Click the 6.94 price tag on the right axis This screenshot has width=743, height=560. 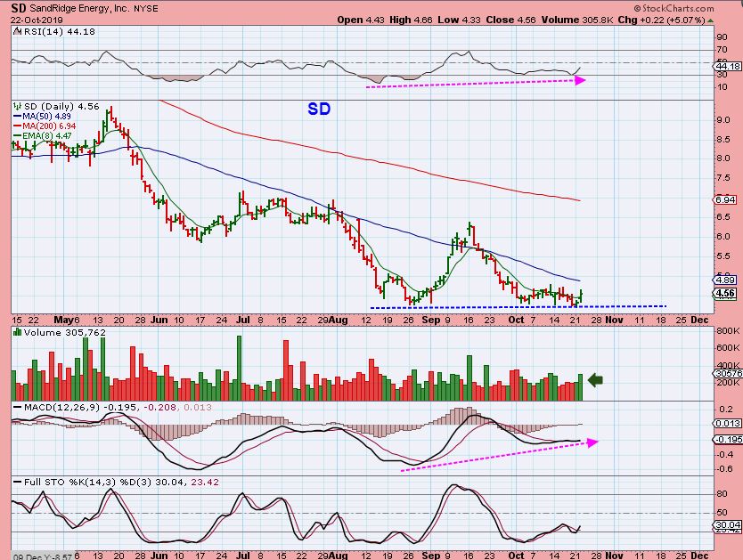pyautogui.click(x=725, y=199)
